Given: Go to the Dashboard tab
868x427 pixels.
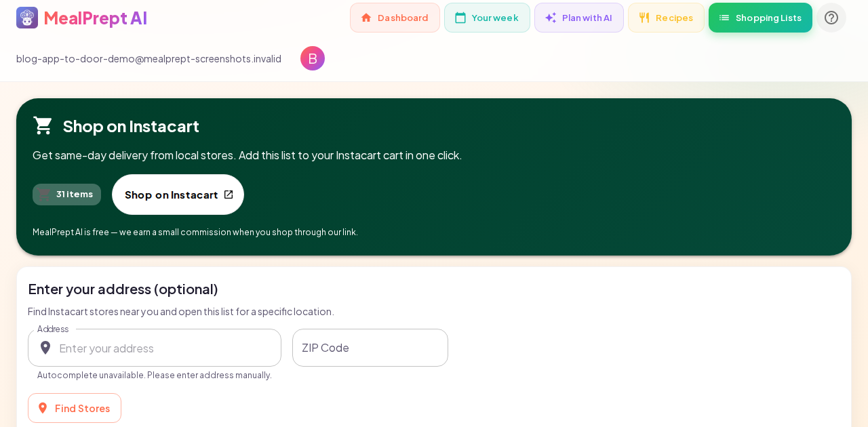Looking at the screenshot, I should tap(395, 18).
